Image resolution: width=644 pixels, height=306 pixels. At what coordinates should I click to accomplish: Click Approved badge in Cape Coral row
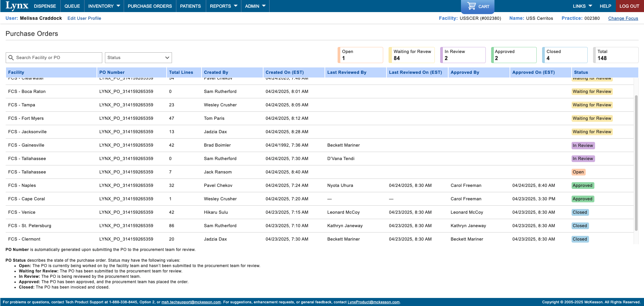pyautogui.click(x=583, y=199)
